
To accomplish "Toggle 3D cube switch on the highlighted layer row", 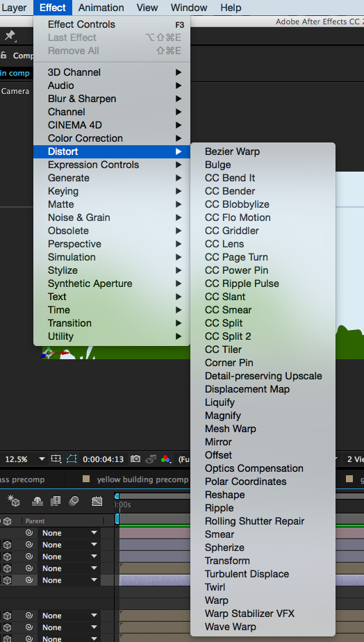I will coord(8,580).
